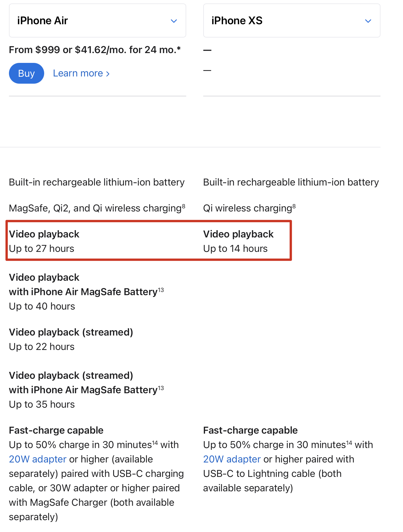This screenshot has height=532, width=403.
Task: Click iPhone Air Fast-charge capable heading
Action: pos(56,430)
